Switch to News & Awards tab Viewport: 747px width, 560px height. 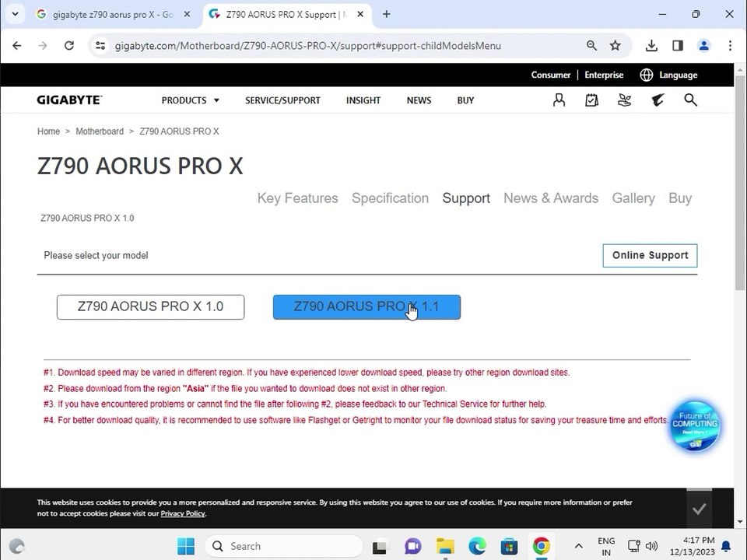pos(551,198)
